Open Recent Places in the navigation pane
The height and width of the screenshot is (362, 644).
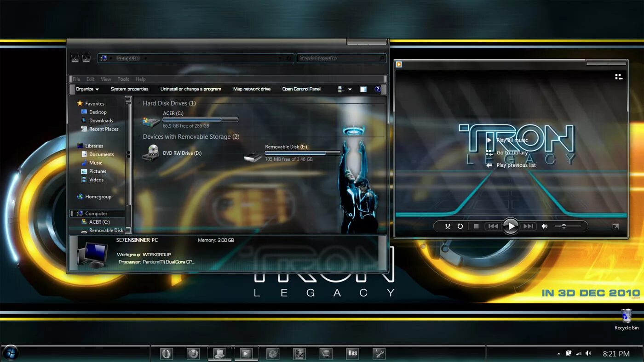tap(100, 129)
